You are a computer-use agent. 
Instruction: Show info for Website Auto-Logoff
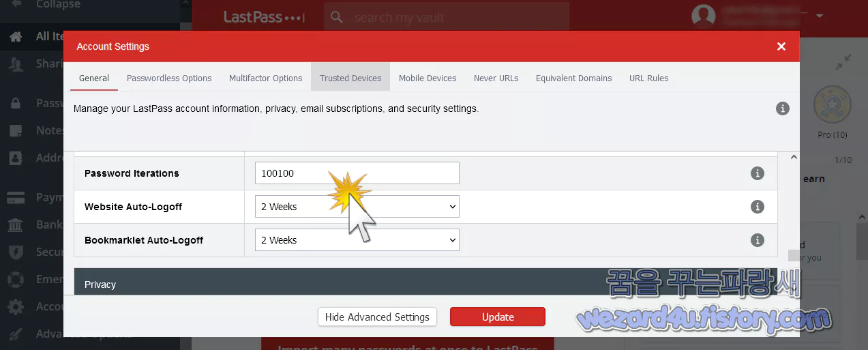tap(757, 207)
